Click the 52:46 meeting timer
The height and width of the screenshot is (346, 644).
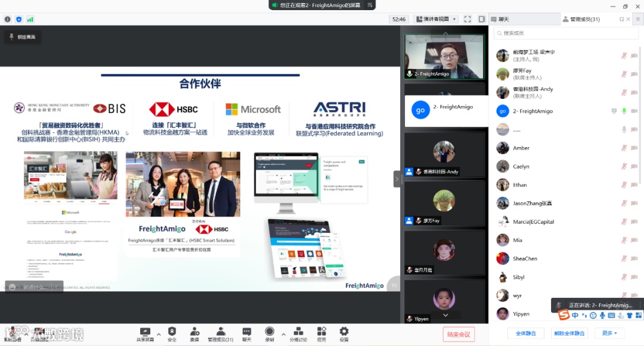399,19
